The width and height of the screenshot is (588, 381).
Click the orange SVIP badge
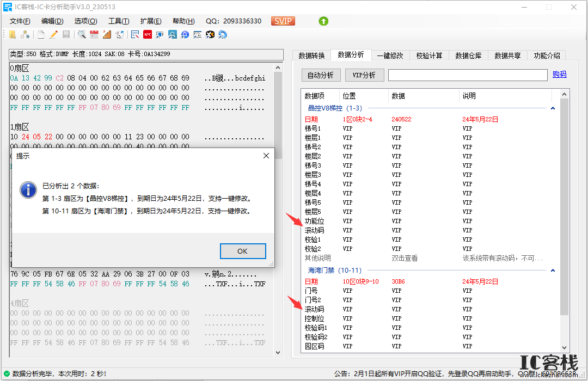[283, 21]
